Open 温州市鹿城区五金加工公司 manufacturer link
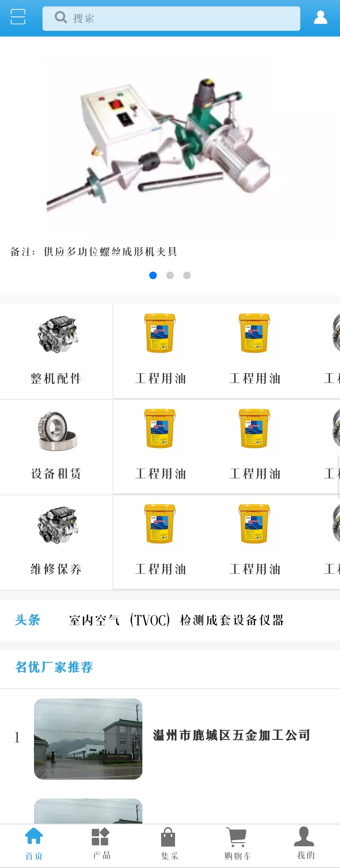Image resolution: width=340 pixels, height=868 pixels. 231,735
